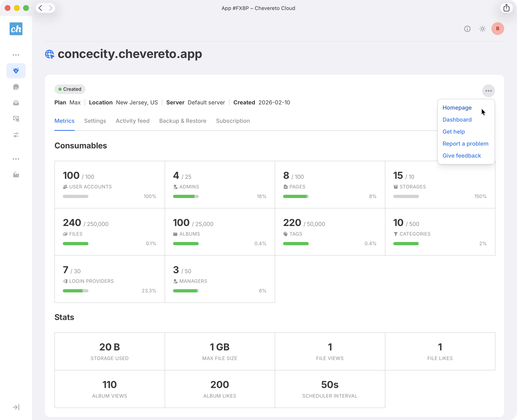Click the '50s' scheduler interval value

(x=330, y=385)
